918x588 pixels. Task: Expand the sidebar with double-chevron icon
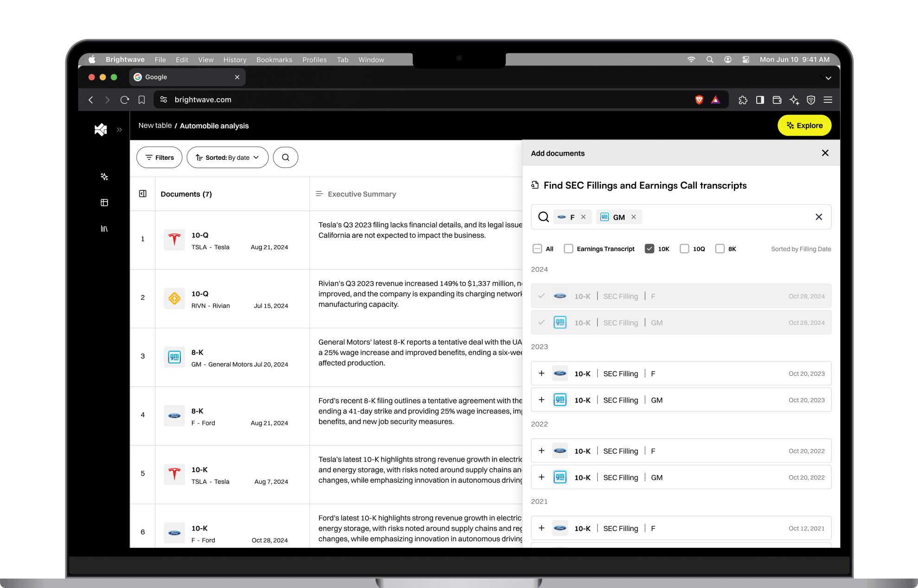pyautogui.click(x=119, y=130)
